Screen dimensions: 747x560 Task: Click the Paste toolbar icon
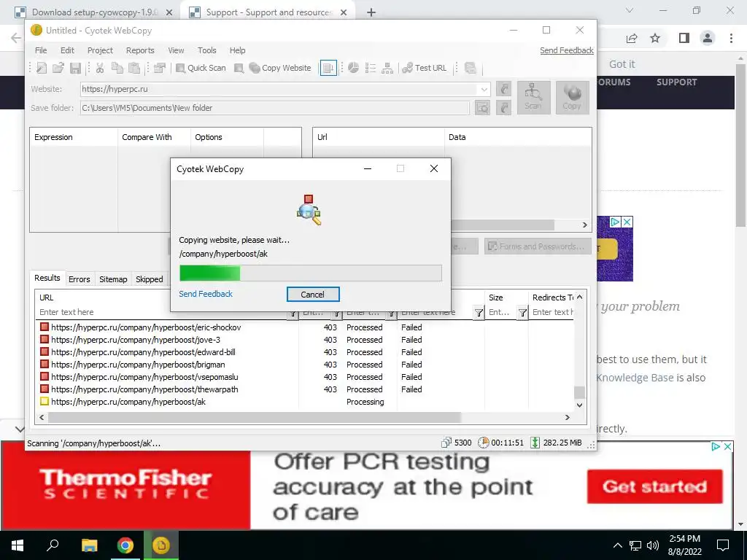134,68
